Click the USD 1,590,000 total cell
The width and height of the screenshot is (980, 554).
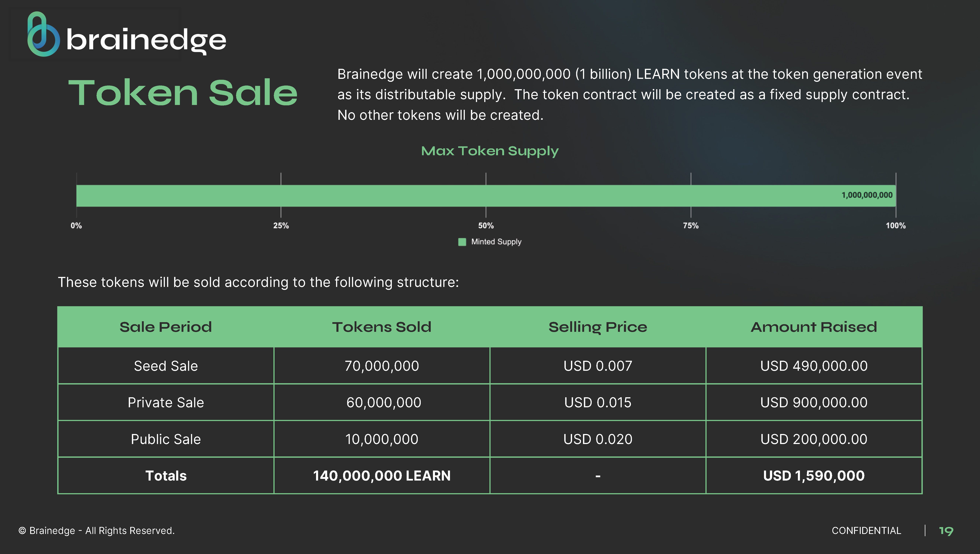pyautogui.click(x=814, y=476)
